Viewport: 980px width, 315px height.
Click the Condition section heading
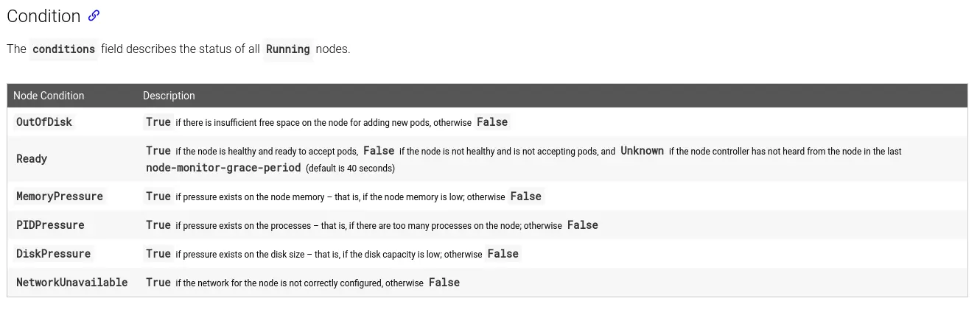tap(43, 16)
